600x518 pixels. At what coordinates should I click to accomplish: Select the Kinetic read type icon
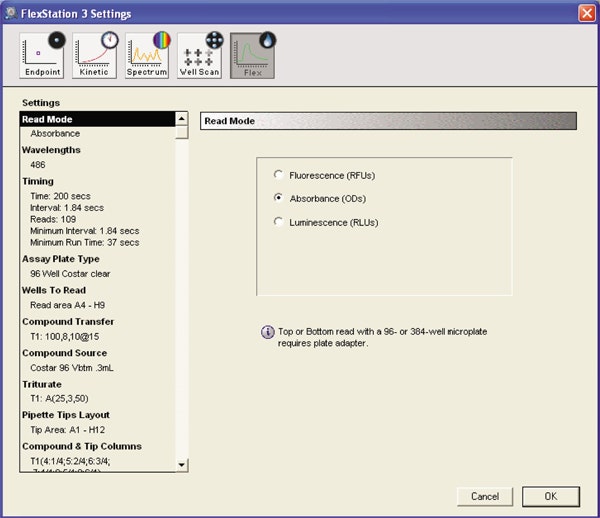(x=94, y=55)
